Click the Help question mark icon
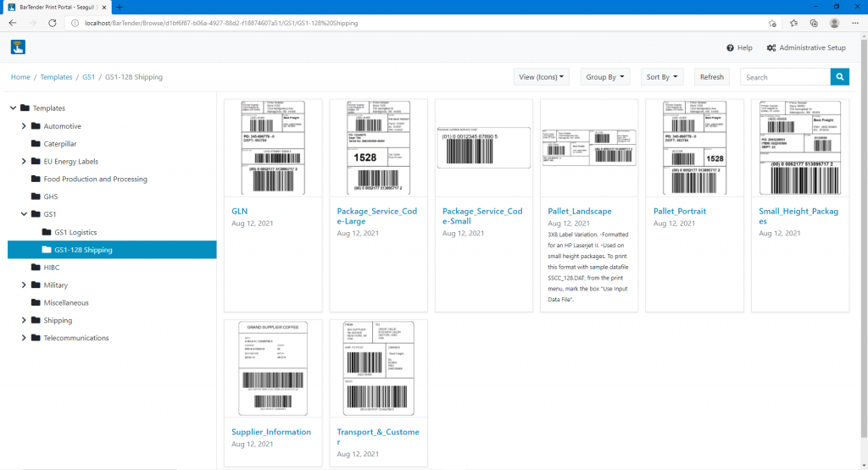The height and width of the screenshot is (470, 868). pyautogui.click(x=730, y=48)
